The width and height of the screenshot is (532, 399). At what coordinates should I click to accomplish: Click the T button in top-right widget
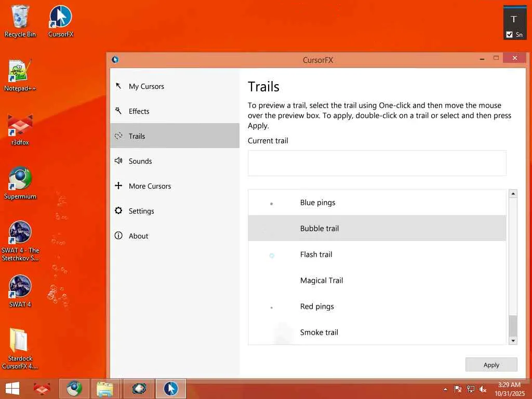point(514,19)
